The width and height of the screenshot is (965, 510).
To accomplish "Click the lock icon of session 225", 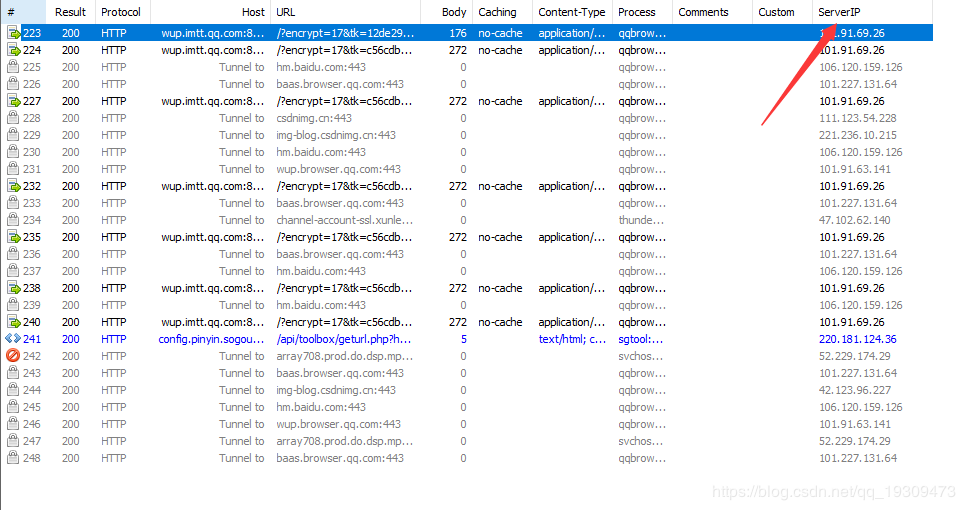I will [13, 67].
